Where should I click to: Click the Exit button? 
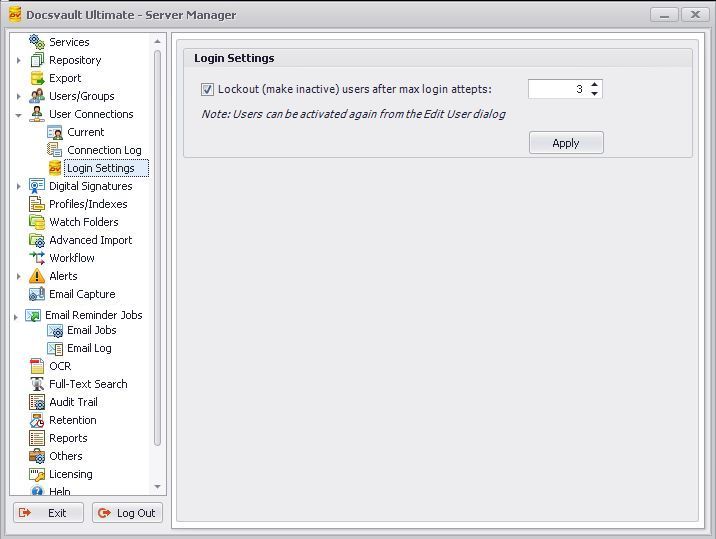pos(48,513)
